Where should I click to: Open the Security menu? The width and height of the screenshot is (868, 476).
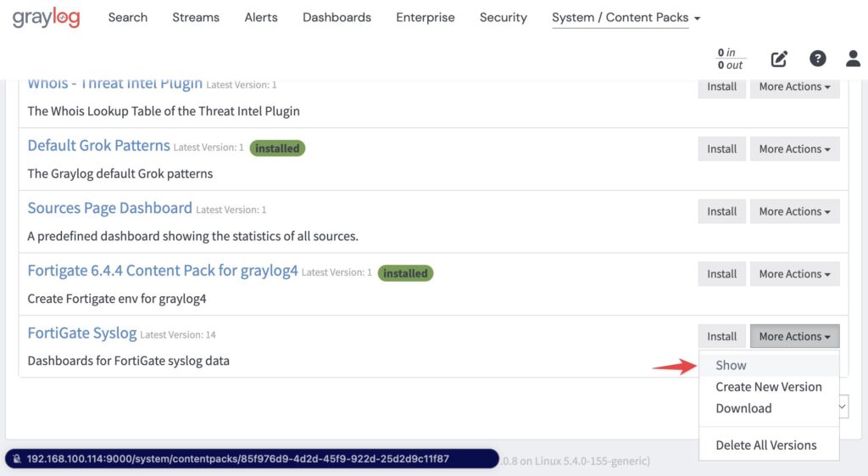coord(504,18)
